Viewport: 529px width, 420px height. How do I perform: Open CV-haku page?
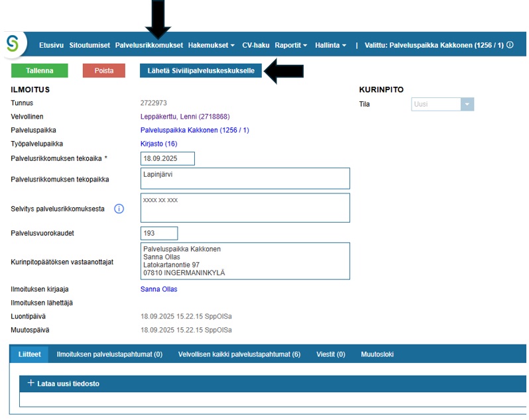255,45
